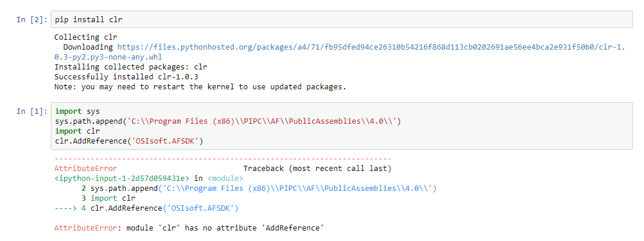Click 'Traceback (most recent call last)' text

pyautogui.click(x=317, y=168)
